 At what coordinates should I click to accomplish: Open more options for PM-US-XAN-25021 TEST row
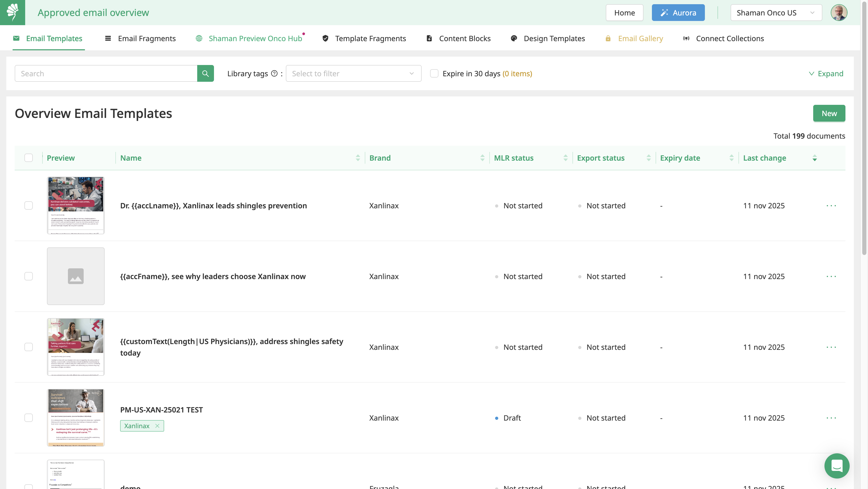tap(831, 418)
